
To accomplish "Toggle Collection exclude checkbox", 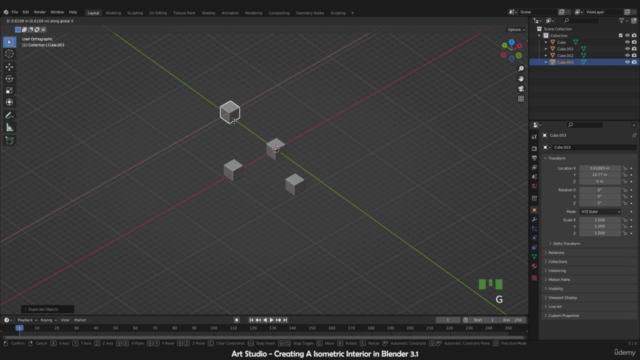I will [x=621, y=36].
